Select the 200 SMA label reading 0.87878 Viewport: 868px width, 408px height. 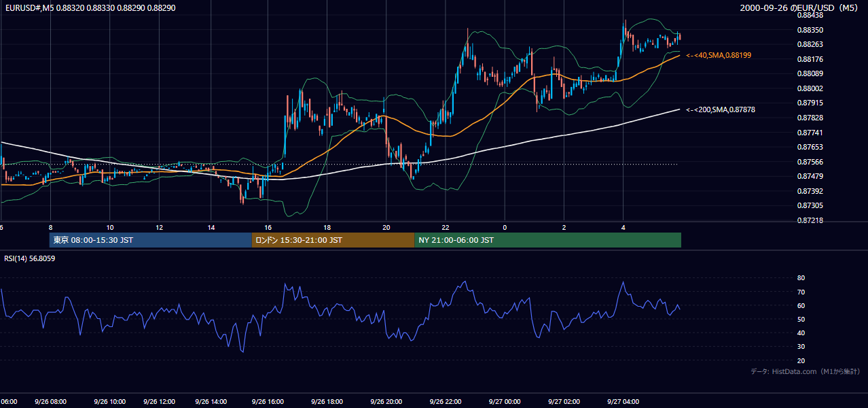click(721, 109)
